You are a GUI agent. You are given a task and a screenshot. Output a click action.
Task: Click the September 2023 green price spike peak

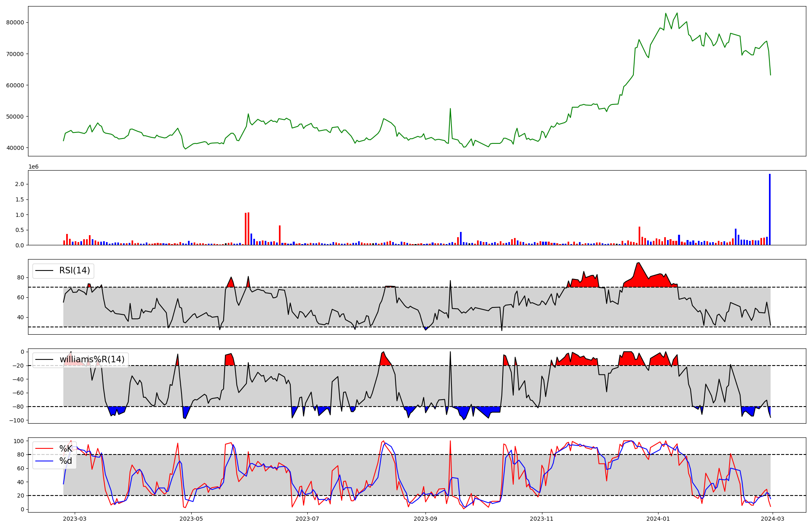coord(450,109)
